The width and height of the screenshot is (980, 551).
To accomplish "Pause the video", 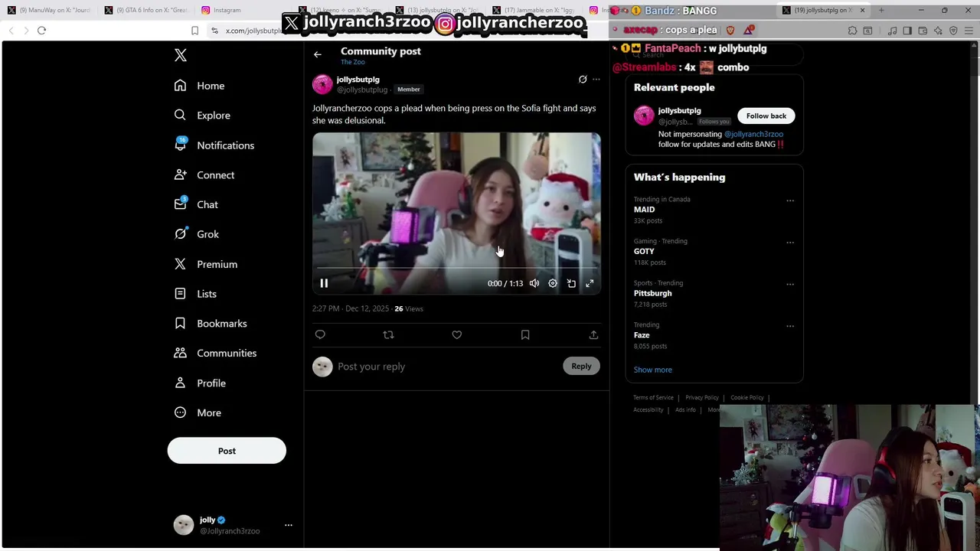I will point(324,283).
